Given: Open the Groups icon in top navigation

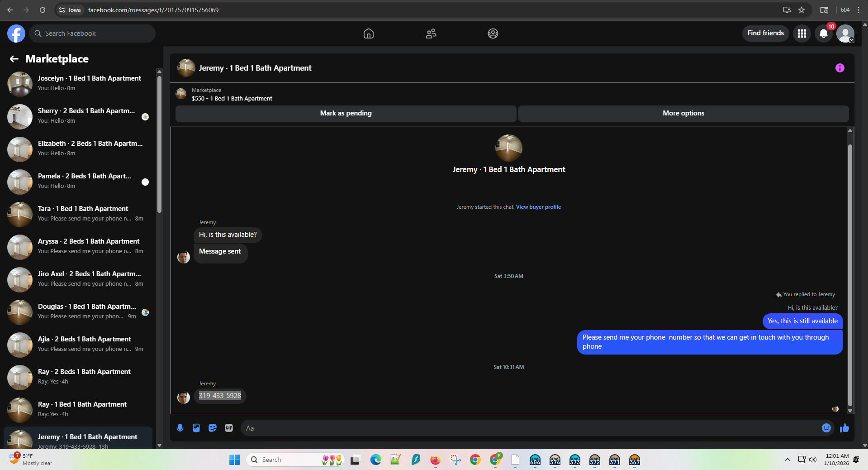Looking at the screenshot, I should (493, 34).
